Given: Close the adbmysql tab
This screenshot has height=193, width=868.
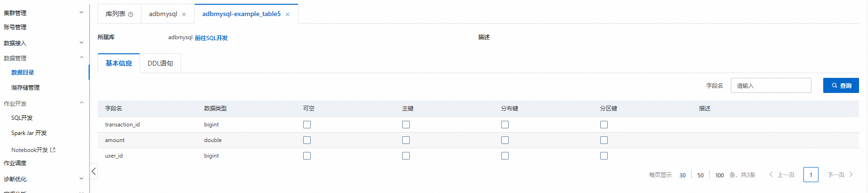Looking at the screenshot, I should click(184, 14).
